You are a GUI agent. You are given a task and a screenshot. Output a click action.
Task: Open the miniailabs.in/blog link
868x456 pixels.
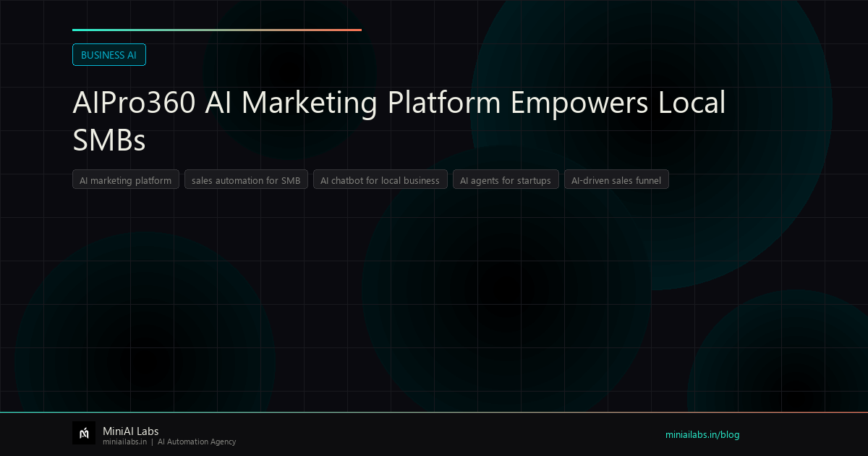(702, 435)
